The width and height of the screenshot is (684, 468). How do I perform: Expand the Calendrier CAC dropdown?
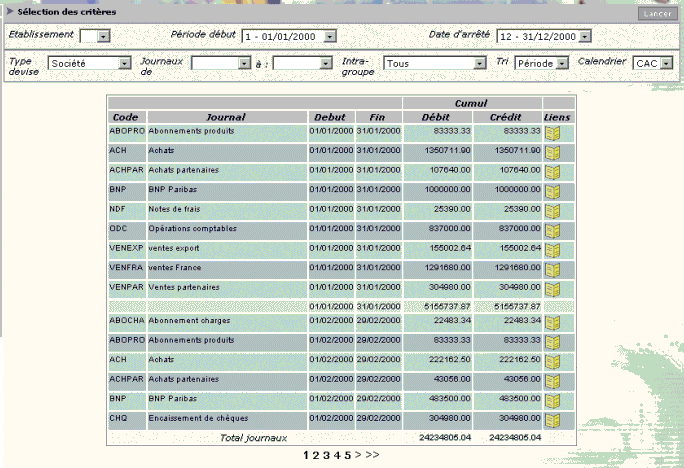tap(652, 63)
